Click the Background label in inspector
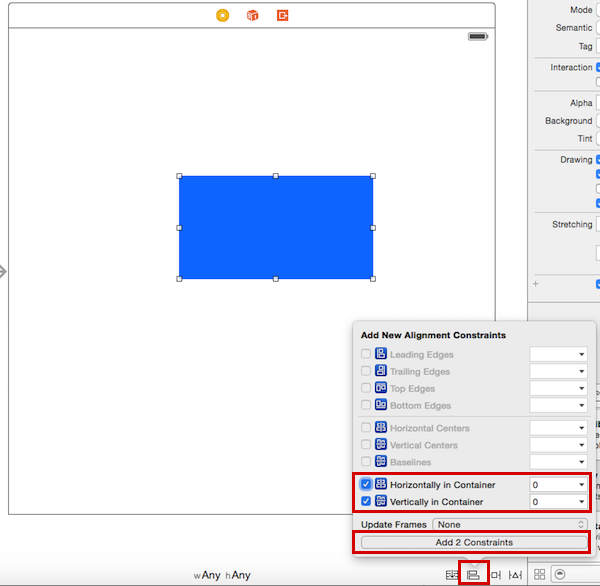The width and height of the screenshot is (600, 586). 569,121
